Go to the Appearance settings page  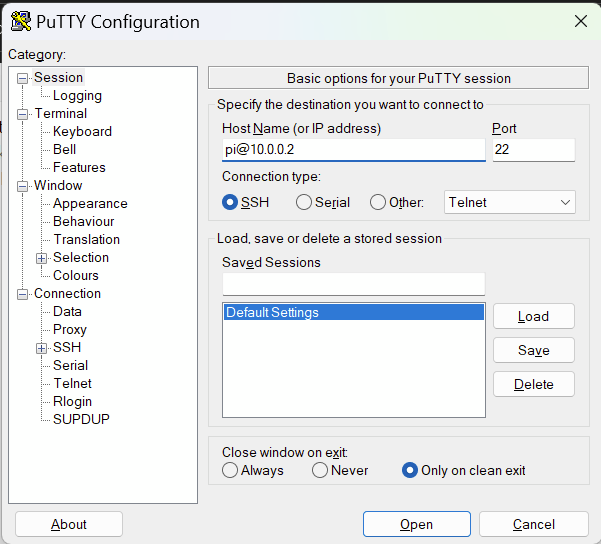click(90, 204)
